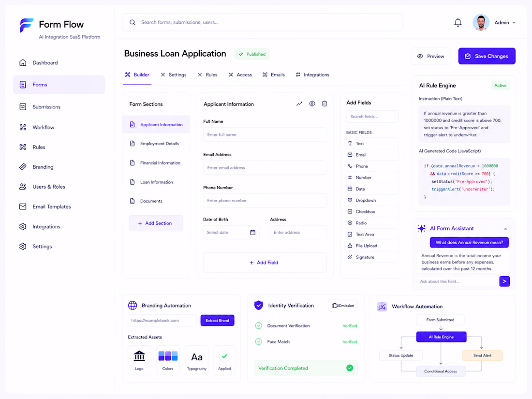
Task: Add a Checkbox basic field
Action: point(372,212)
